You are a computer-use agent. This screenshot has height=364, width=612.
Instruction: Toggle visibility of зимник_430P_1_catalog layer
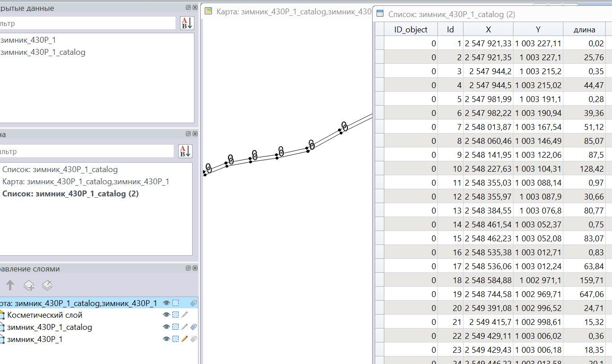166,327
